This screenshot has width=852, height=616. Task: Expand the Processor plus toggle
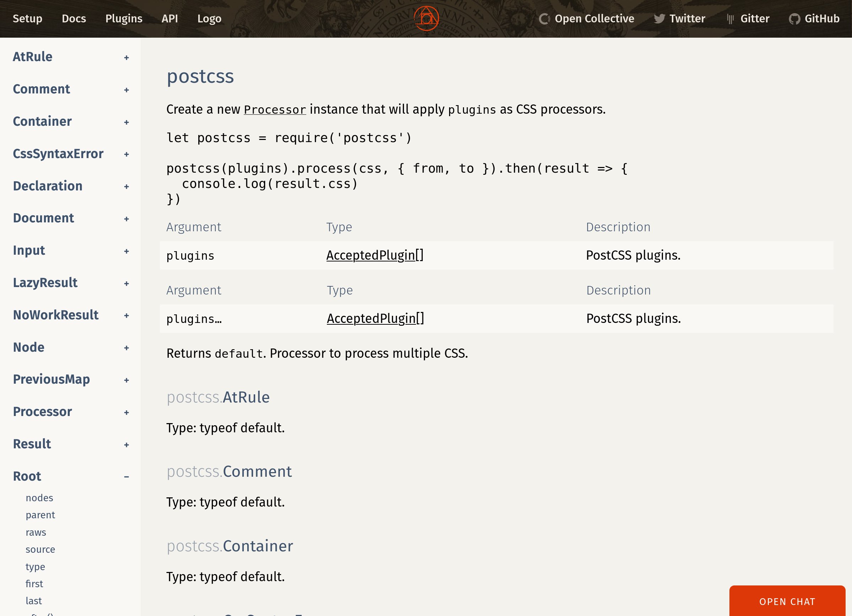tap(126, 412)
